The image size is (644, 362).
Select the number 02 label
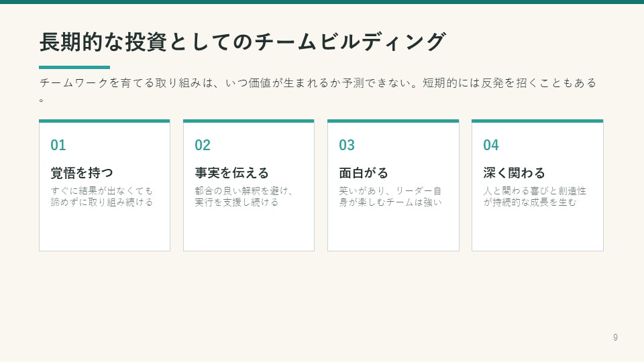[203, 145]
